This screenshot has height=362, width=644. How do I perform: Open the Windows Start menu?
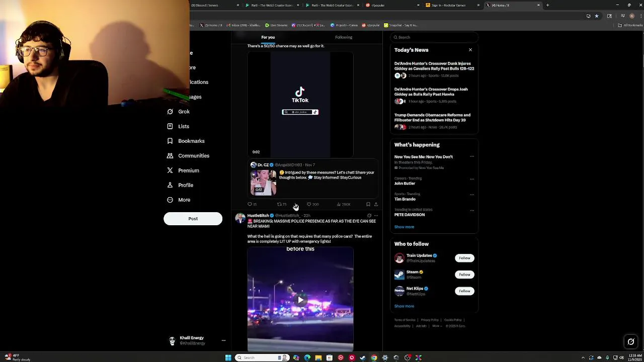click(228, 357)
